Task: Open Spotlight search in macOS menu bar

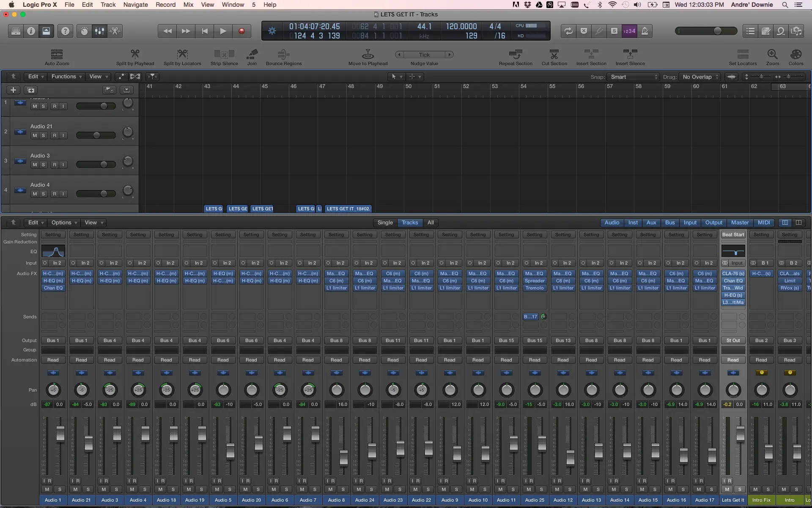Action: (x=785, y=5)
